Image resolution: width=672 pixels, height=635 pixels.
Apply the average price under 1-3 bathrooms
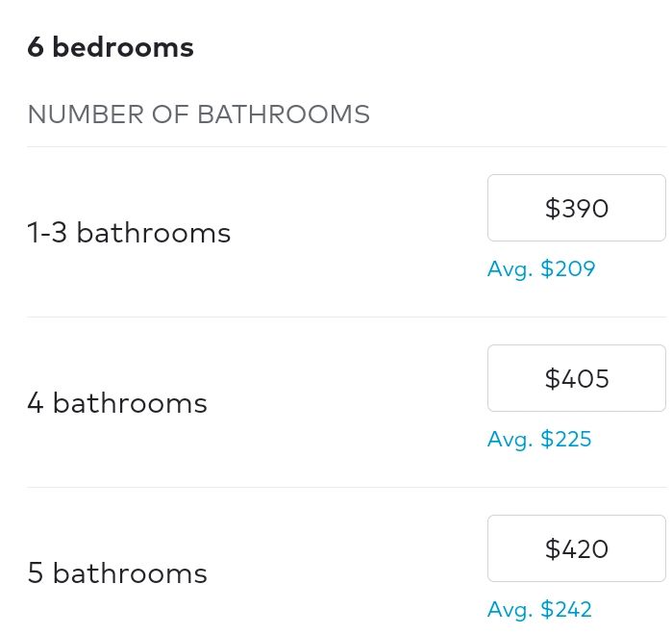pos(541,268)
